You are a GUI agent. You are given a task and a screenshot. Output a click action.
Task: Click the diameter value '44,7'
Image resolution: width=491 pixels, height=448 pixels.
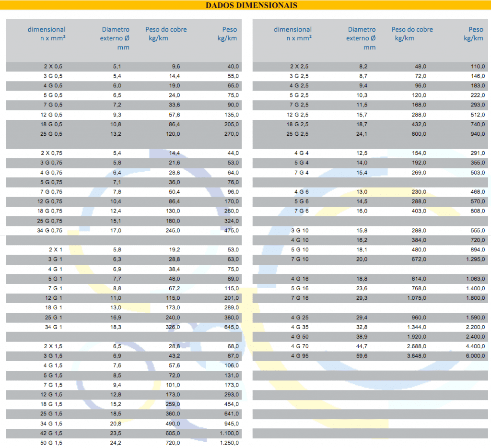(362, 346)
